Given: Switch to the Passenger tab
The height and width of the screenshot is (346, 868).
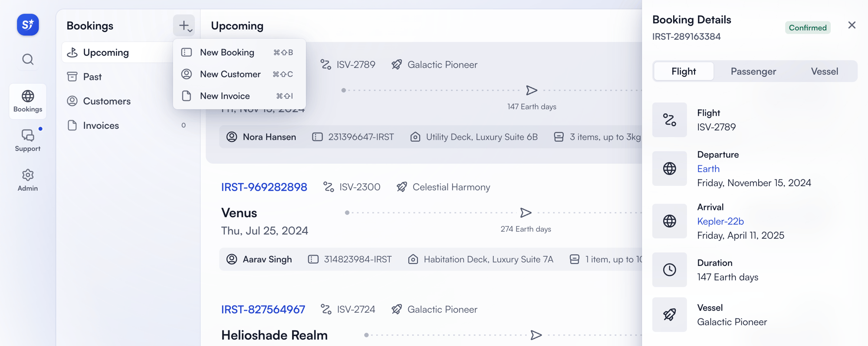Looking at the screenshot, I should pyautogui.click(x=753, y=71).
